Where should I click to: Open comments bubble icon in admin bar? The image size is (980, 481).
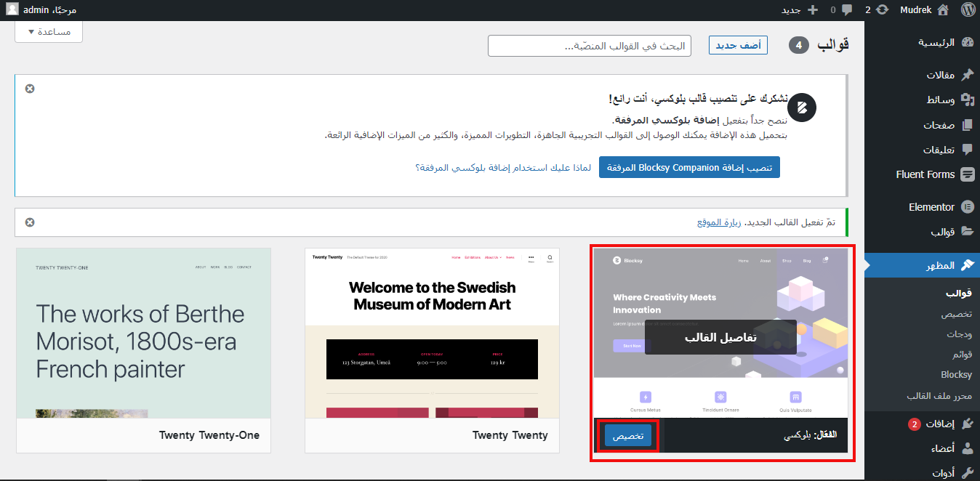click(848, 10)
